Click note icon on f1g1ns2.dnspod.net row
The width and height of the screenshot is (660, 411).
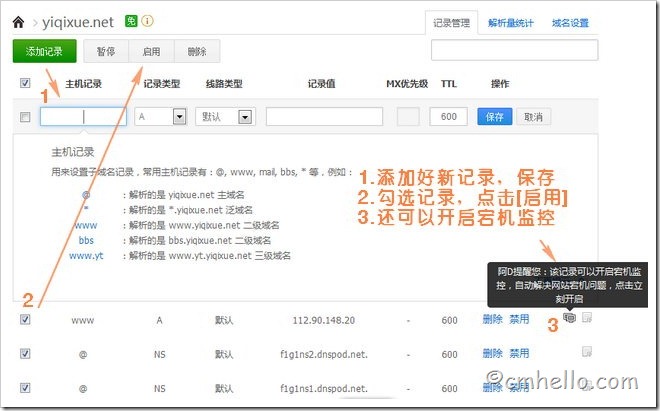point(588,353)
